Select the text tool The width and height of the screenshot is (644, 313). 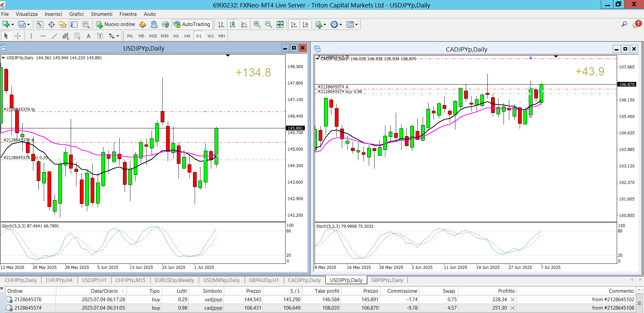pos(89,36)
